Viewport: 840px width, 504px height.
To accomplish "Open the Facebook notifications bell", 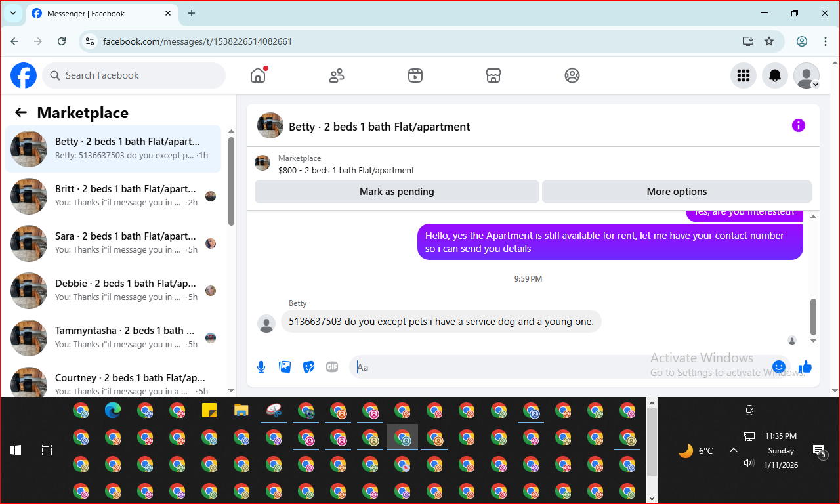I will pos(775,75).
